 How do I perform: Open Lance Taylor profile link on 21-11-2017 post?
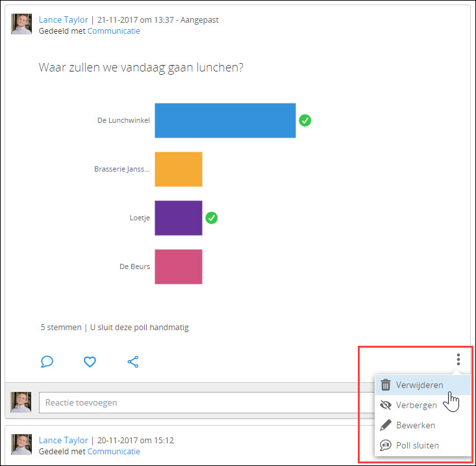click(63, 20)
